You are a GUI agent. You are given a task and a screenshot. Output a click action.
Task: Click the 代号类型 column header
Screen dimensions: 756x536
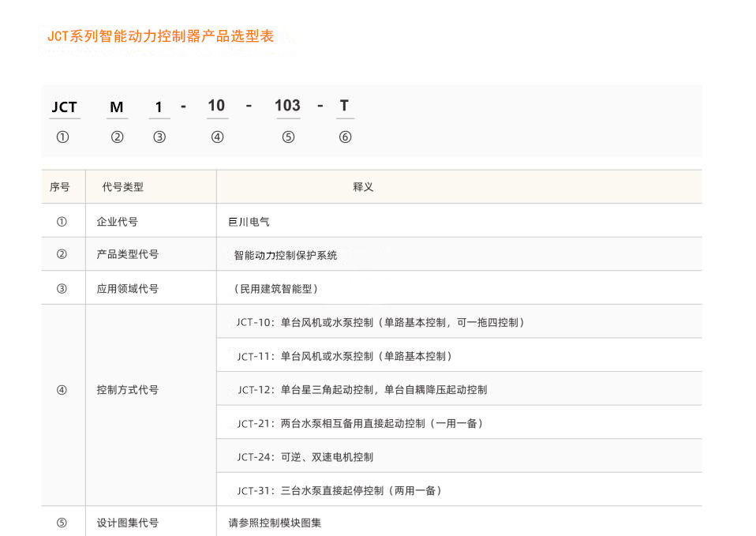pos(123,188)
